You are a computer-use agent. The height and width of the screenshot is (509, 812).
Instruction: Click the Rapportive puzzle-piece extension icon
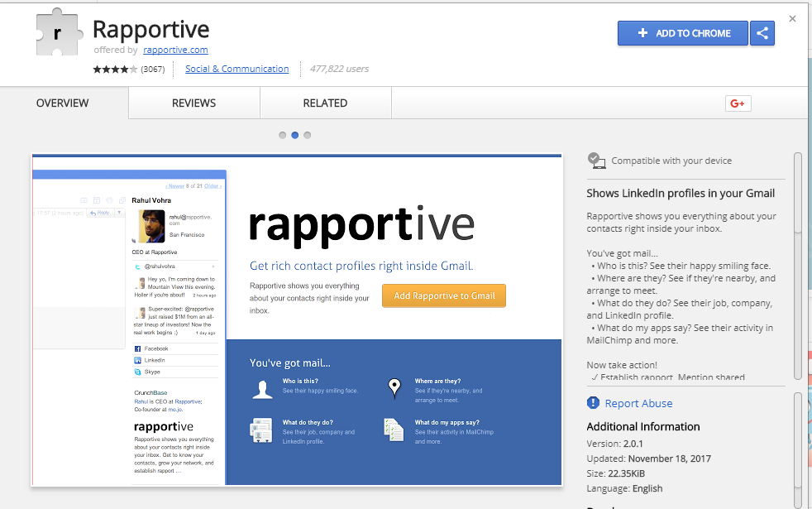59,32
